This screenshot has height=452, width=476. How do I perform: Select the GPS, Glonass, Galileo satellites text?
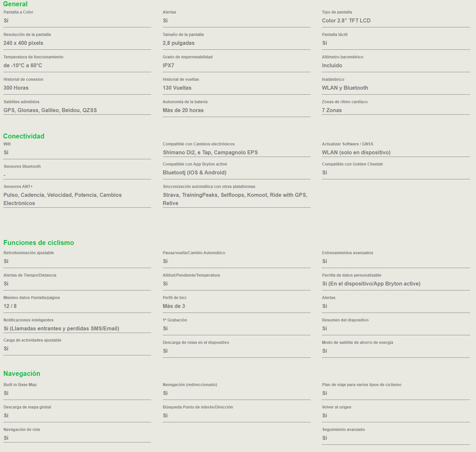(x=50, y=110)
